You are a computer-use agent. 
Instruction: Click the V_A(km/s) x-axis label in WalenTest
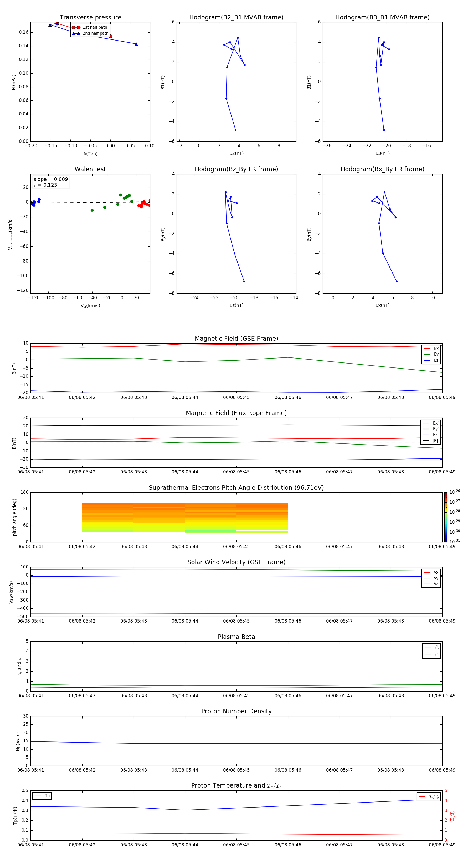point(90,306)
